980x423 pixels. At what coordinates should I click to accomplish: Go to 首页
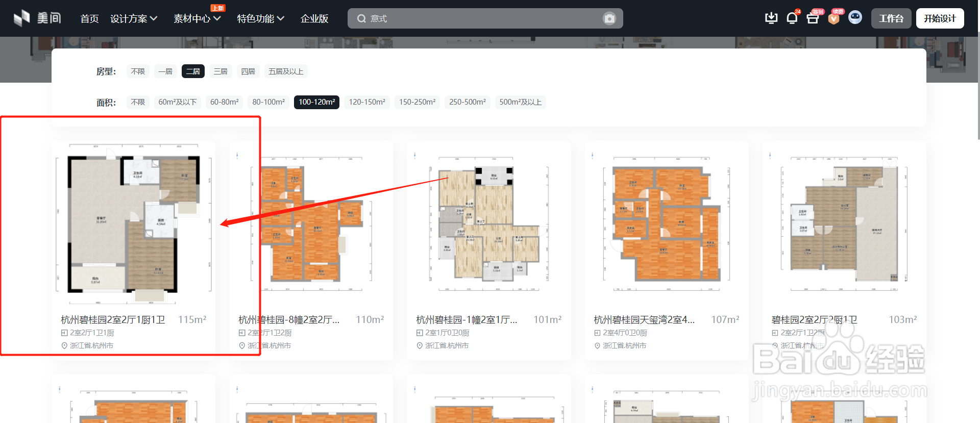[89, 18]
